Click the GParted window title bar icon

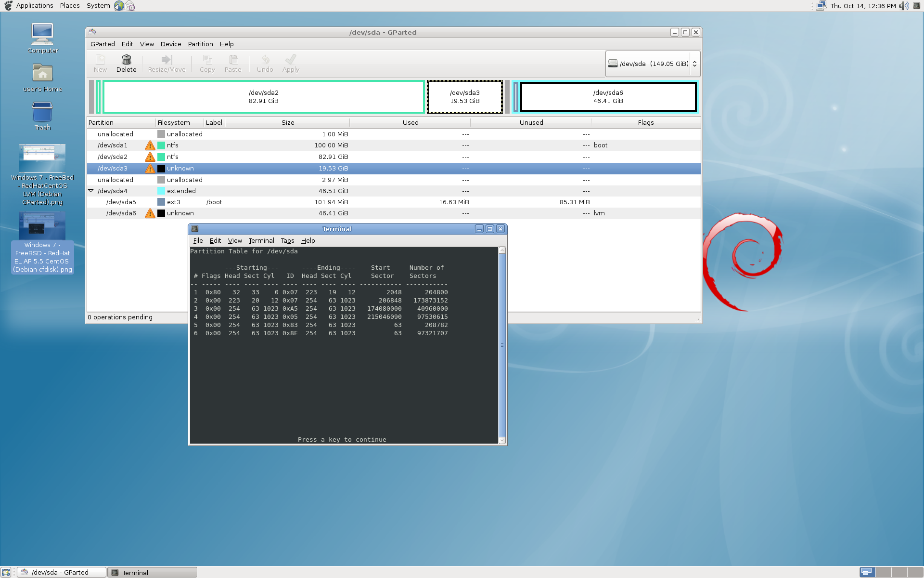[x=92, y=32]
